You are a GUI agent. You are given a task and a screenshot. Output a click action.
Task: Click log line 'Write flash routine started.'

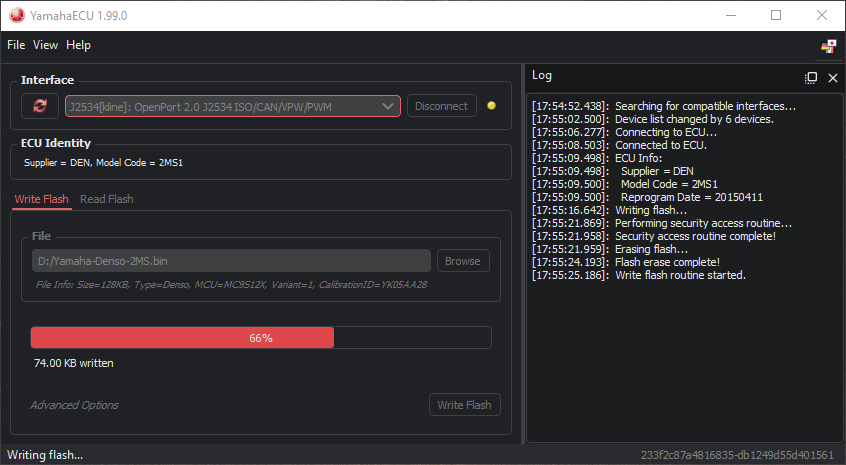[x=639, y=275]
